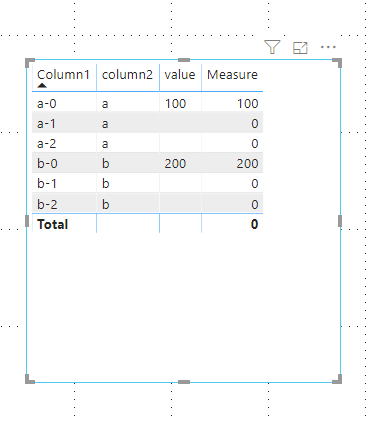This screenshot has height=421, width=372.
Task: Grab the right-middle edge resize handle
Action: pos(340,221)
